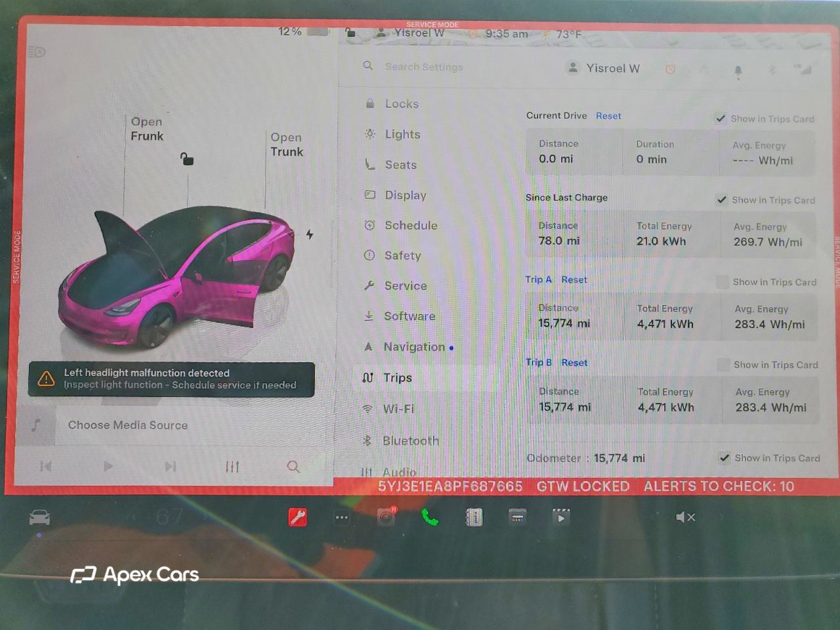This screenshot has width=840, height=630.
Task: Toggle Odometer Show in Trips Card checkbox
Action: (724, 458)
